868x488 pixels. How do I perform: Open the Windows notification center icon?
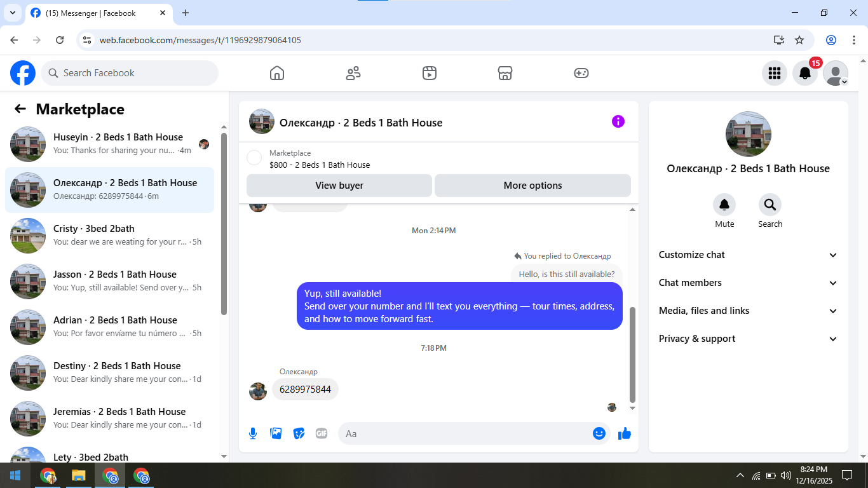tap(847, 475)
